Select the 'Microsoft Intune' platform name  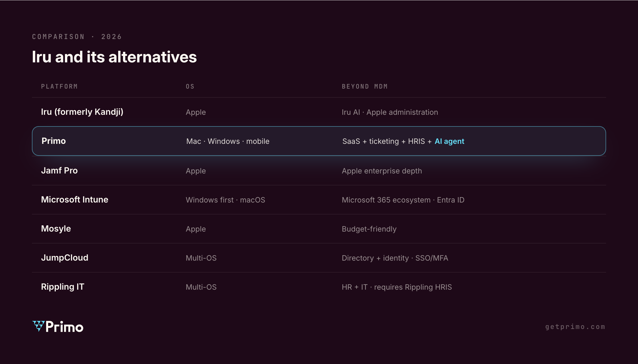pos(75,199)
